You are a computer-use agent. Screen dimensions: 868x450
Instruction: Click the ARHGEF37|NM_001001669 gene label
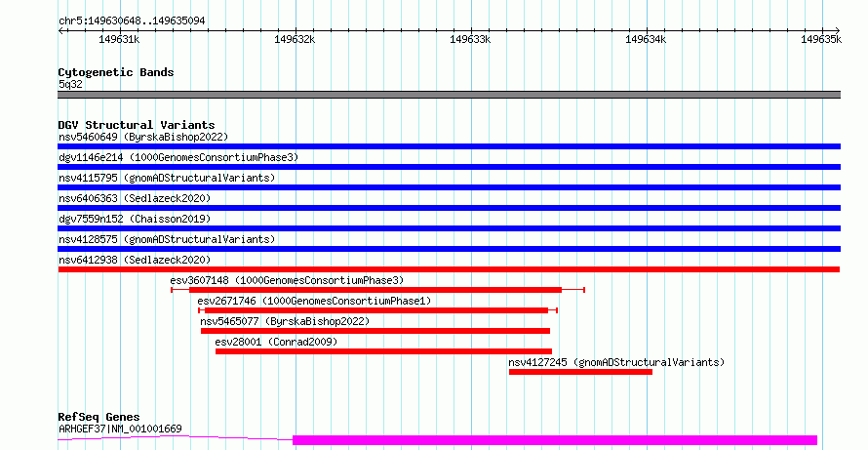pyautogui.click(x=120, y=429)
